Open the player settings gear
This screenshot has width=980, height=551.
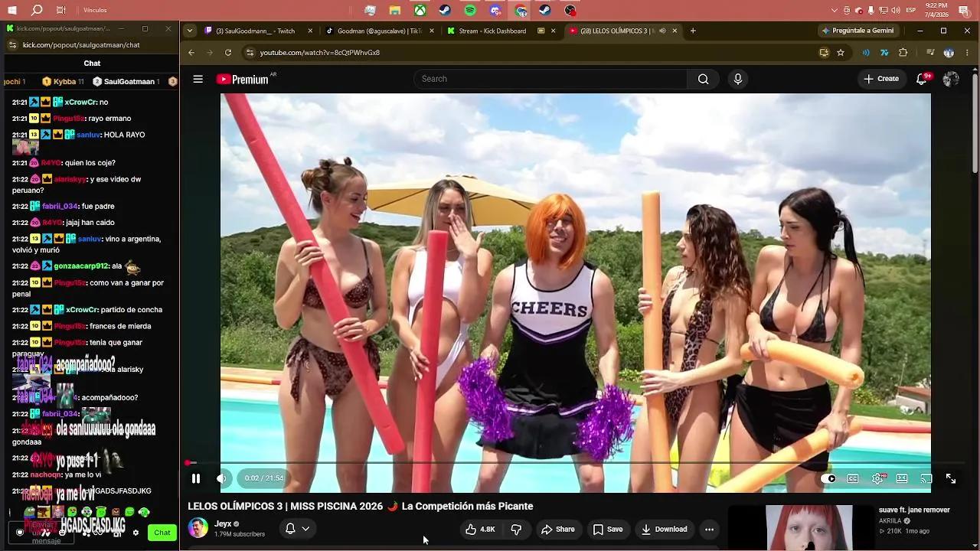pyautogui.click(x=877, y=478)
